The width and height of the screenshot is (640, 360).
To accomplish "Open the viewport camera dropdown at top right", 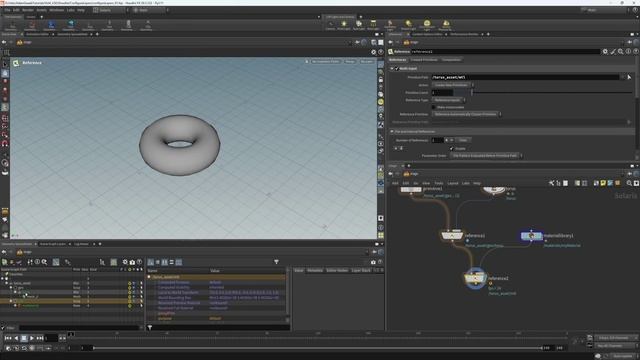I will [366, 62].
